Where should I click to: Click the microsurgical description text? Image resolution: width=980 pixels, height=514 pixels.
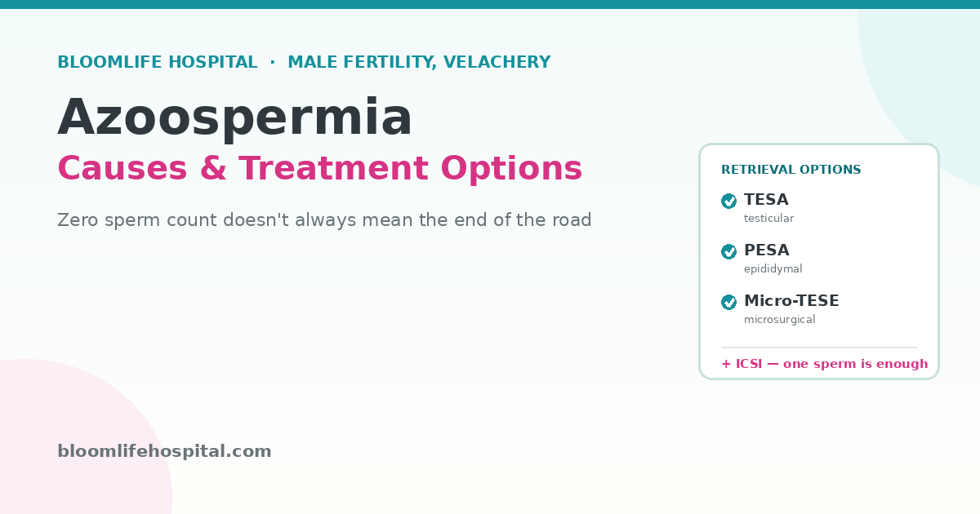click(x=779, y=320)
